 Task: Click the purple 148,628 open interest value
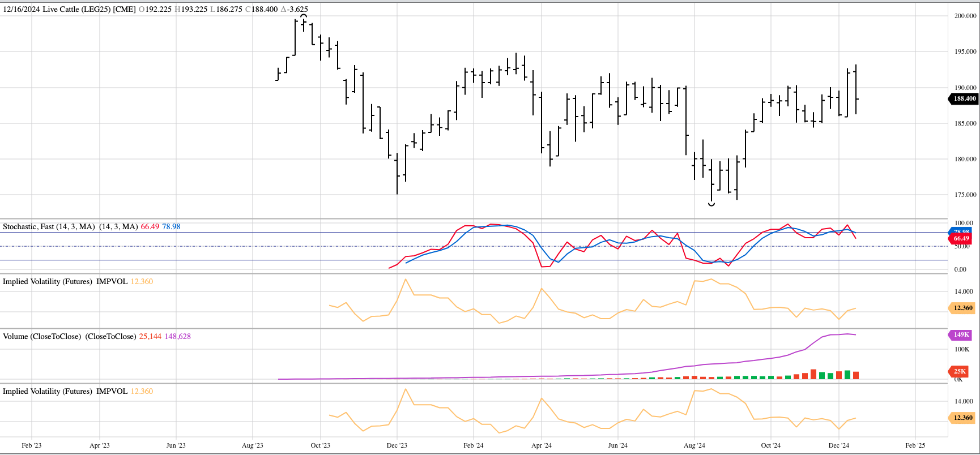pyautogui.click(x=177, y=336)
